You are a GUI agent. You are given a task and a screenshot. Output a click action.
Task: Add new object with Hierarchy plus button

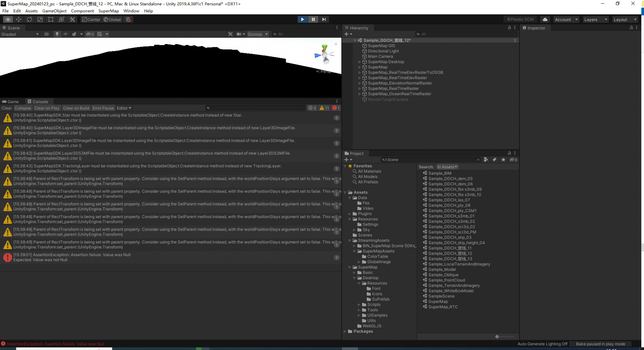point(348,34)
